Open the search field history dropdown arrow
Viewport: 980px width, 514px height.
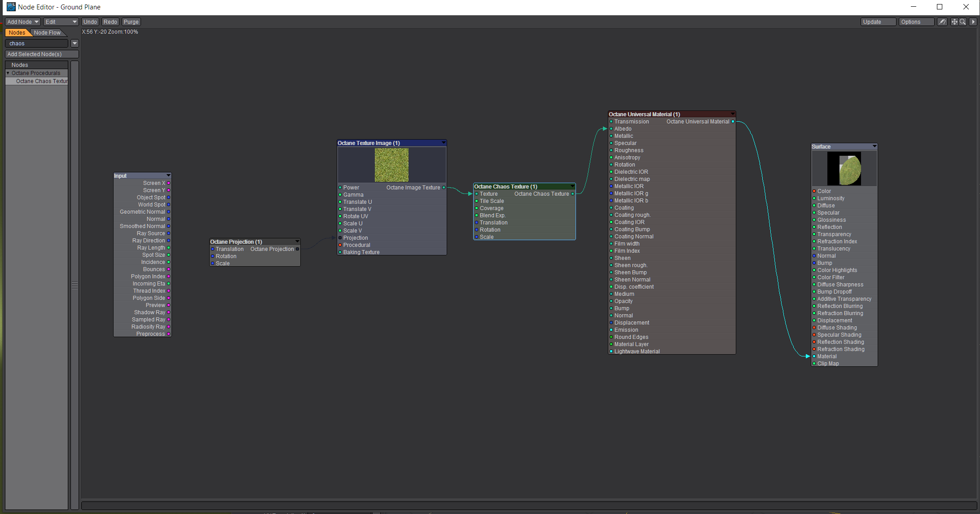75,44
